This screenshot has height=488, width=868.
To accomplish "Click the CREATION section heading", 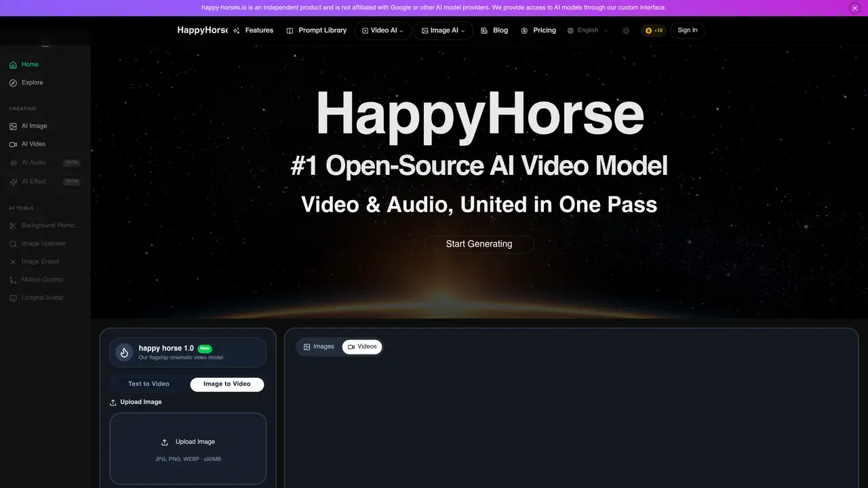I will click(22, 108).
